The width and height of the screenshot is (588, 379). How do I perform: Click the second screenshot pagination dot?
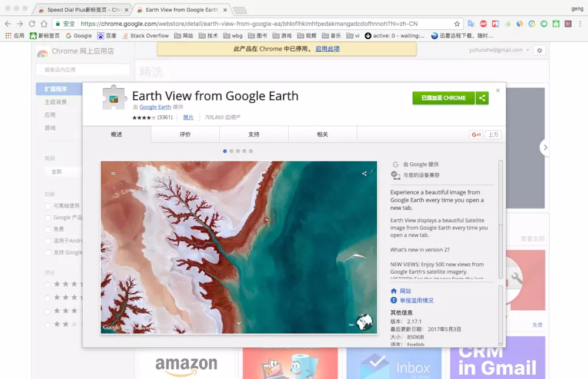[x=231, y=151]
